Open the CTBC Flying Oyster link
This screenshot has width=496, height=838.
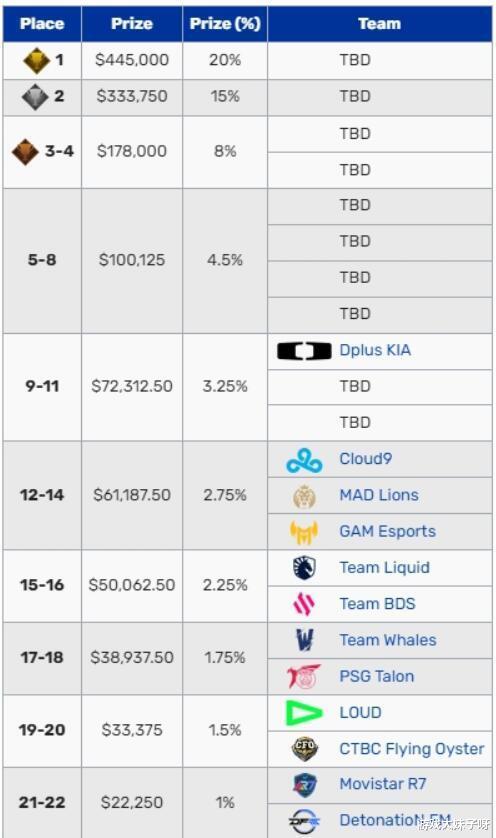(x=412, y=749)
